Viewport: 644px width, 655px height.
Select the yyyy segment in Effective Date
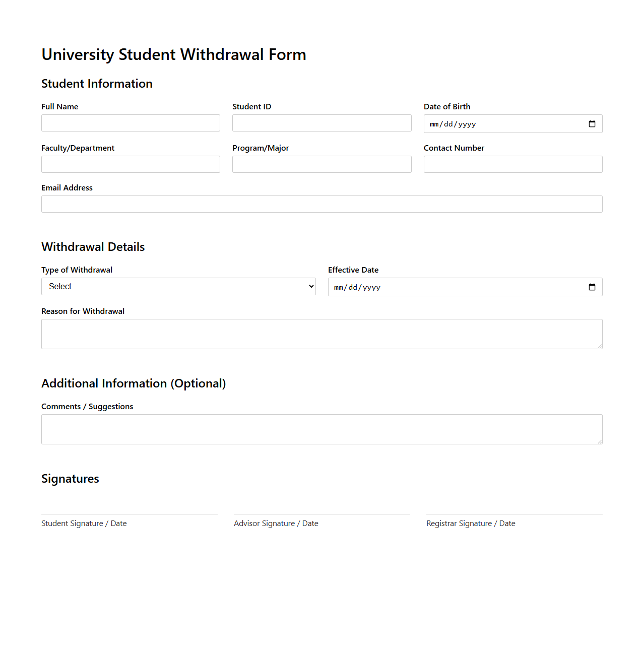click(x=371, y=287)
